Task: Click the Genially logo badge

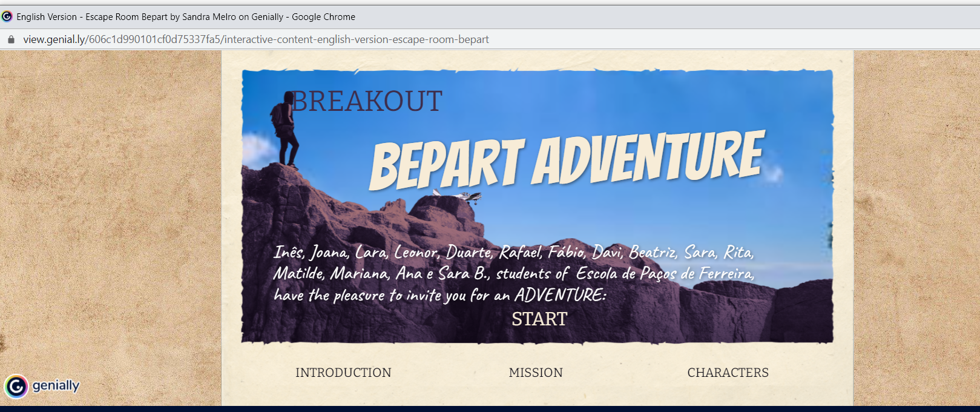Action: [42, 386]
